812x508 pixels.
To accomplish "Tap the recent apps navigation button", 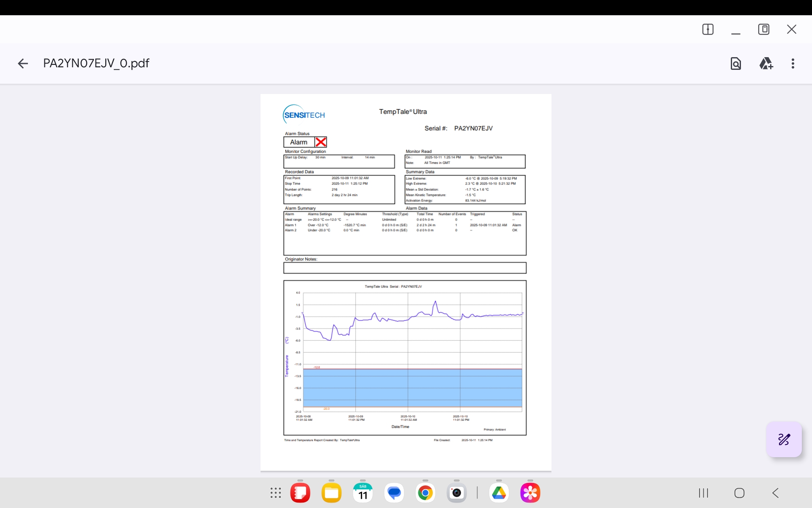I will pos(703,493).
